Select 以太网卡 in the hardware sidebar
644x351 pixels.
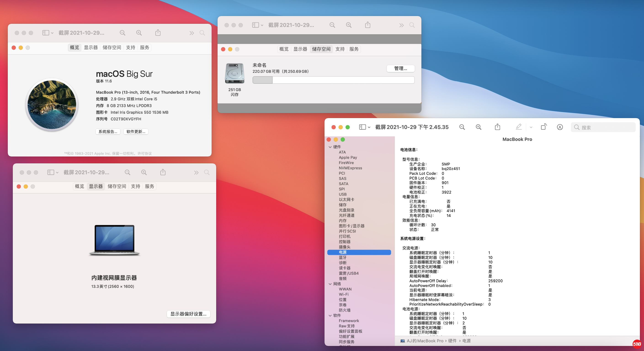(x=346, y=200)
